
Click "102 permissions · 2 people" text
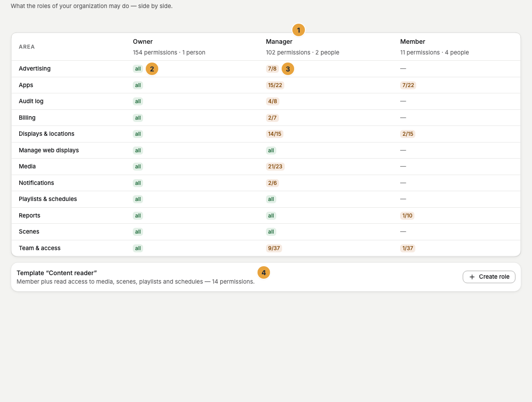[x=302, y=53]
